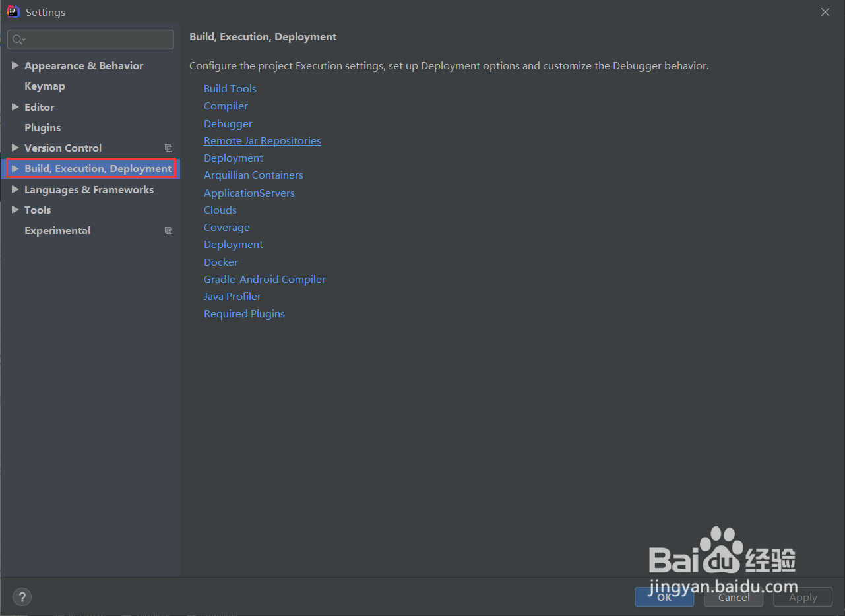Select the Version Control category
Viewport: 845px width, 616px height.
[x=63, y=148]
